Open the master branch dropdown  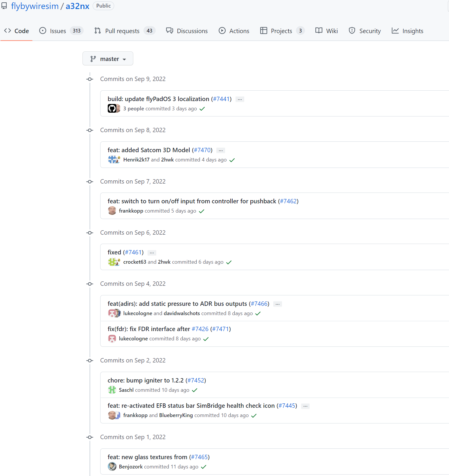pos(108,59)
